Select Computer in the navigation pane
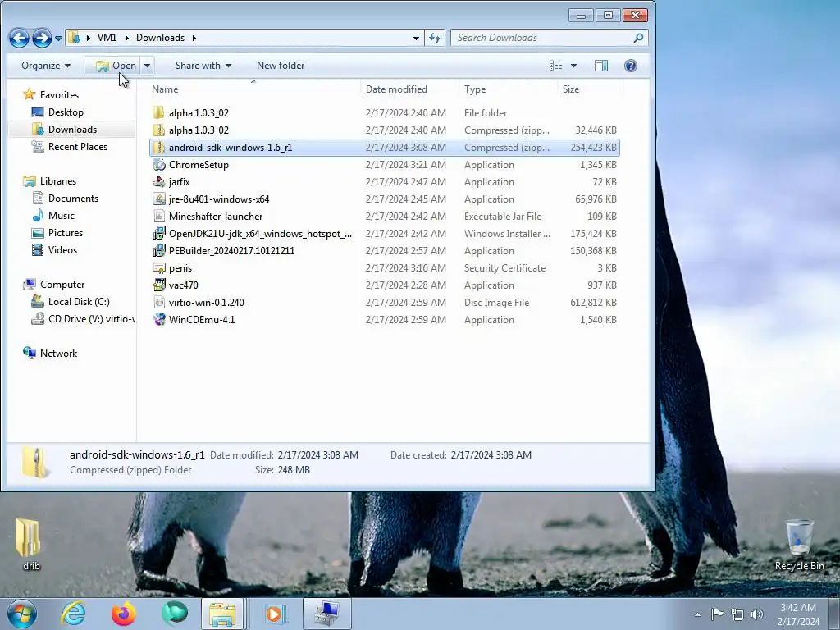Screen dimensions: 840x630 [62, 285]
